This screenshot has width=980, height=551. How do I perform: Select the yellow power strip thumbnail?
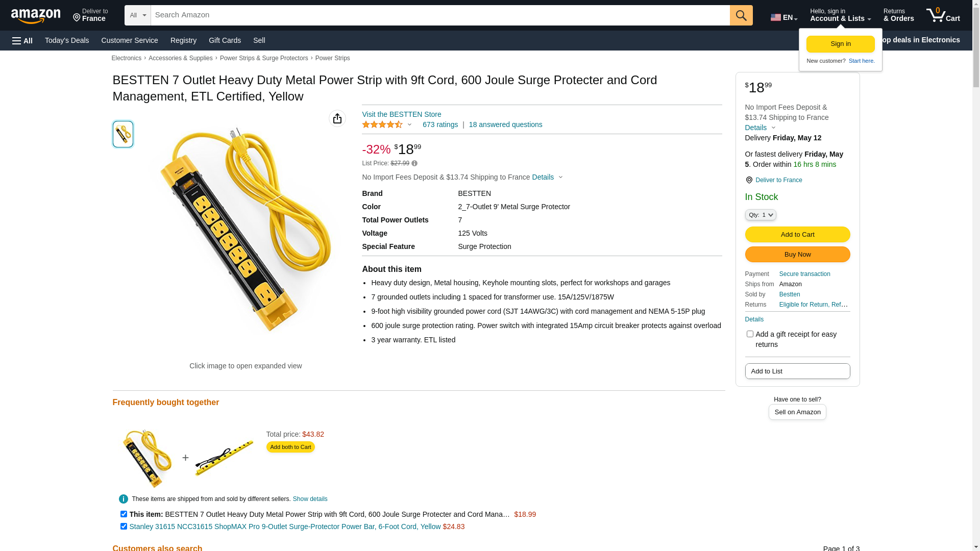coord(123,134)
